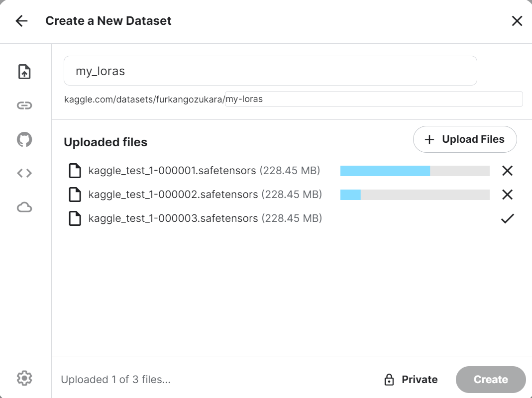532x398 pixels.
Task: Click the dataset title field my_loras
Action: point(270,71)
